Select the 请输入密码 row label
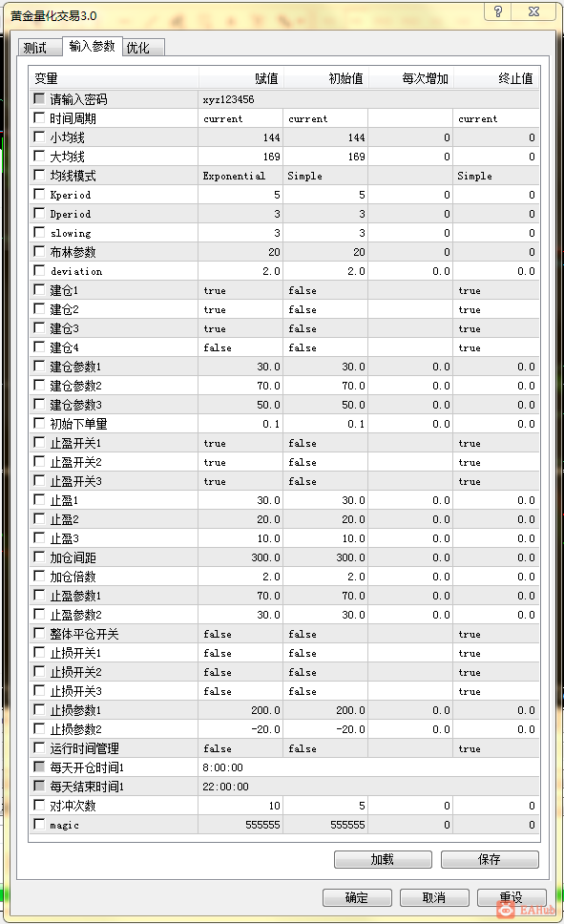Screen dimensions: 564x924 [x=78, y=99]
